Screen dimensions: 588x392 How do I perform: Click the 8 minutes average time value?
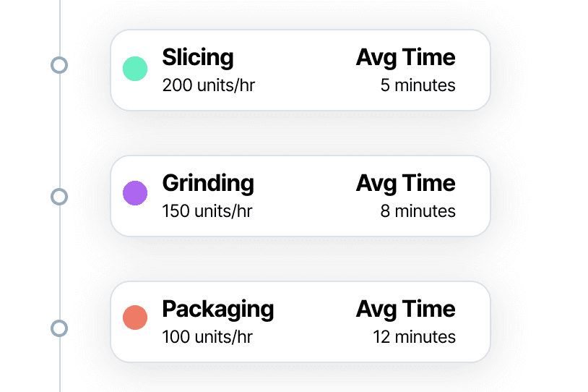click(x=418, y=211)
